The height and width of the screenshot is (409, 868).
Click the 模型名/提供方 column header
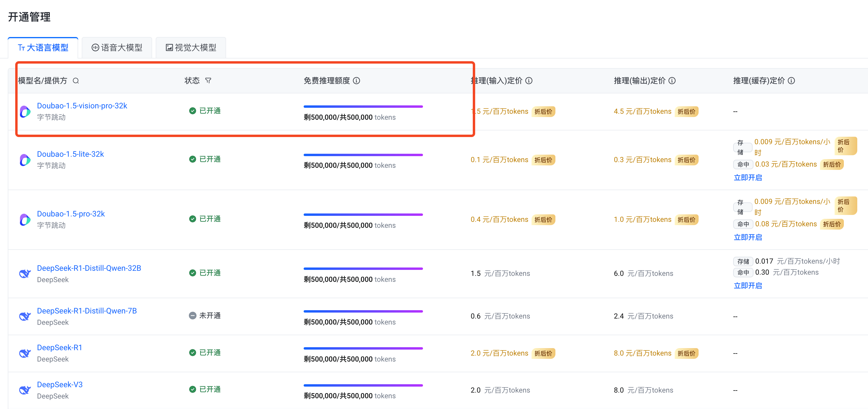42,81
